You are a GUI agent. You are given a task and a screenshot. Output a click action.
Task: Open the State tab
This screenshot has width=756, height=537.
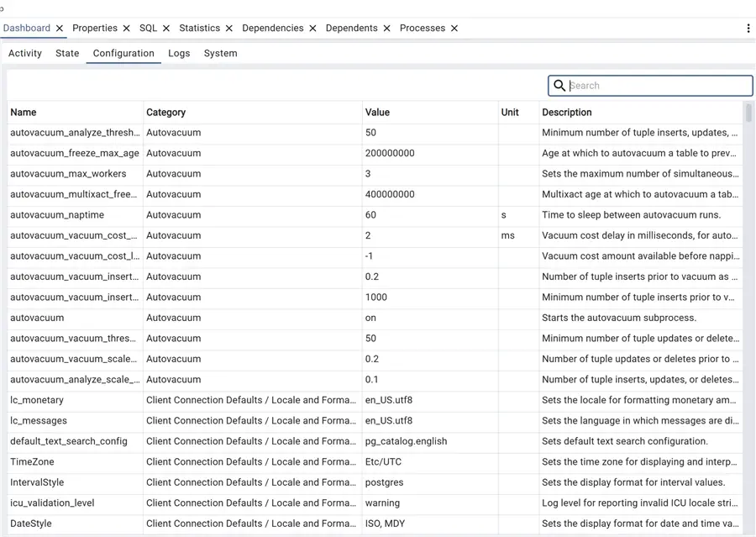point(66,53)
